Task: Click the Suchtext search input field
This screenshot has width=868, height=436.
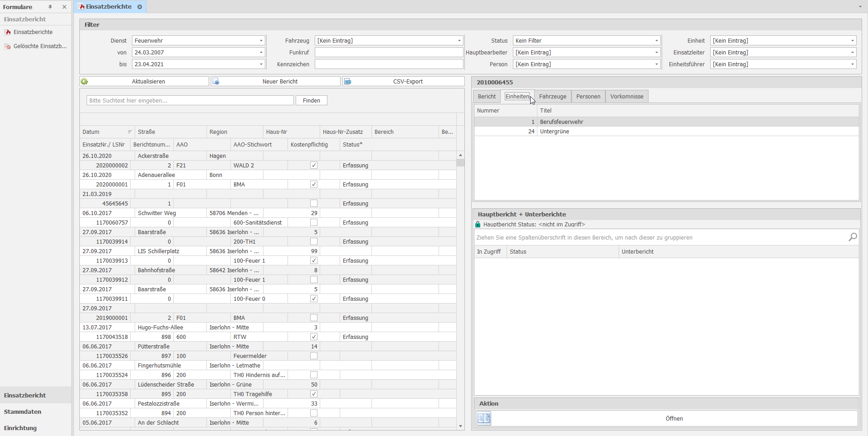Action: coord(190,101)
